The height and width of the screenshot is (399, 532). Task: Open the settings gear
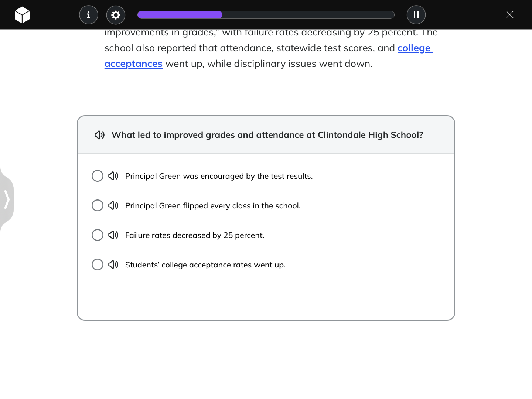tap(116, 15)
